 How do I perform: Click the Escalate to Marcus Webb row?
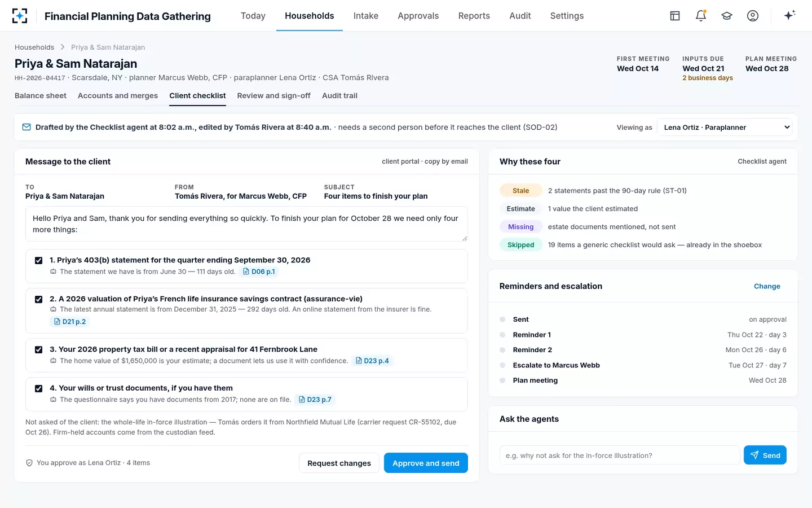[x=643, y=365]
